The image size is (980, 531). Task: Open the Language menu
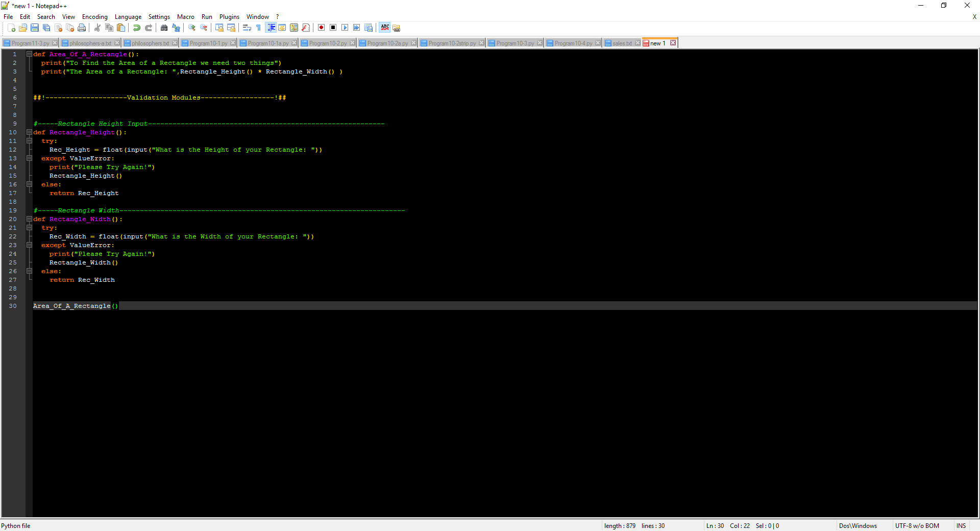click(x=128, y=17)
